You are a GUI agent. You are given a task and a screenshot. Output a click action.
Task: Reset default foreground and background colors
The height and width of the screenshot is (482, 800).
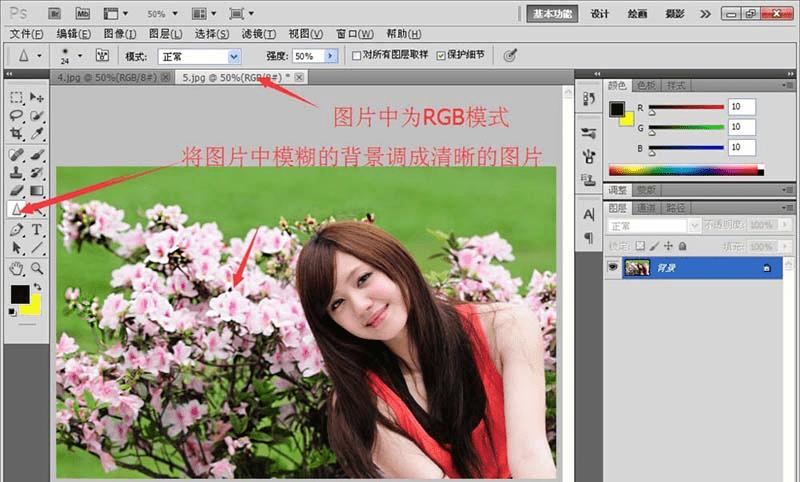pos(12,312)
